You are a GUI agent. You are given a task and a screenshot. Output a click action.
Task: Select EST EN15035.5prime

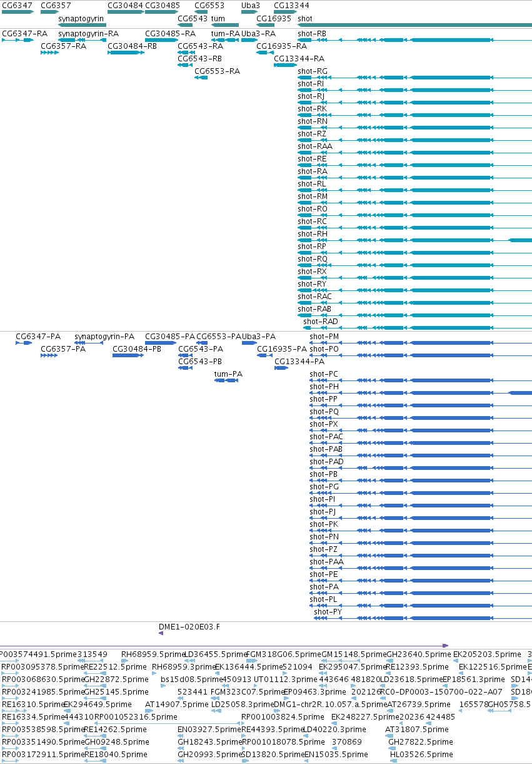[x=336, y=754]
